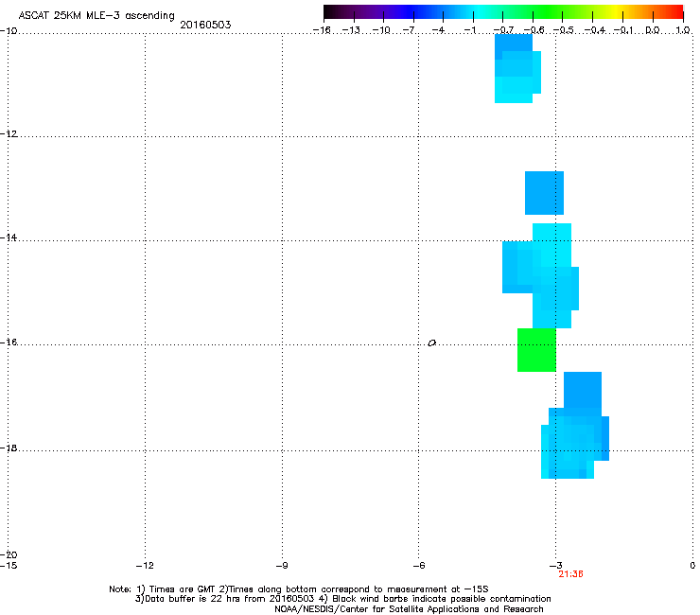This screenshot has height=615, width=700.
Task: Click the note line "3)Data buffer is 22 hrs"
Action: pyautogui.click(x=342, y=599)
